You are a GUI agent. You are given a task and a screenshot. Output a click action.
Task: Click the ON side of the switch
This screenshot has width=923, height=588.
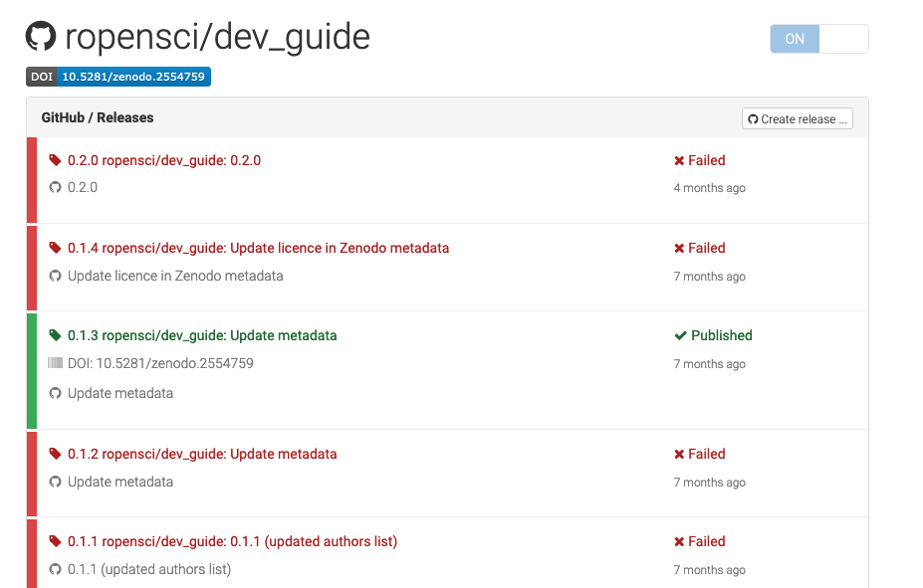(x=794, y=38)
